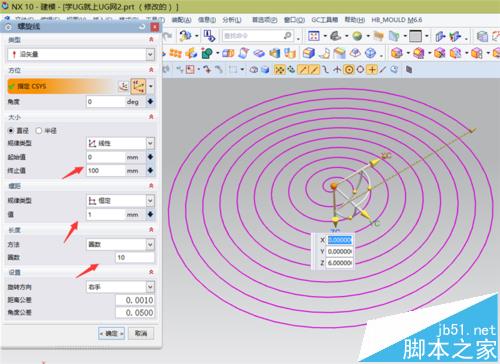Viewport: 500px width, 364px height.
Task: Click the yellow arrow icon after command search
Action: [x=186, y=36]
